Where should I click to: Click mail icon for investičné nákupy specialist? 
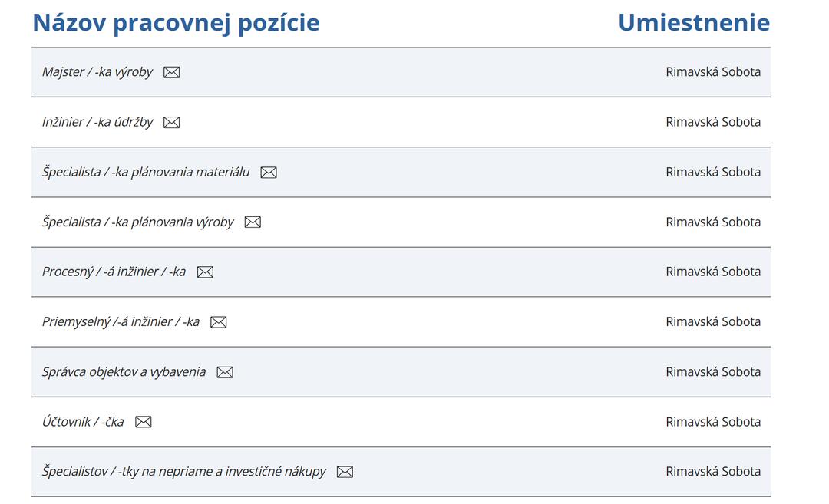coord(345,472)
